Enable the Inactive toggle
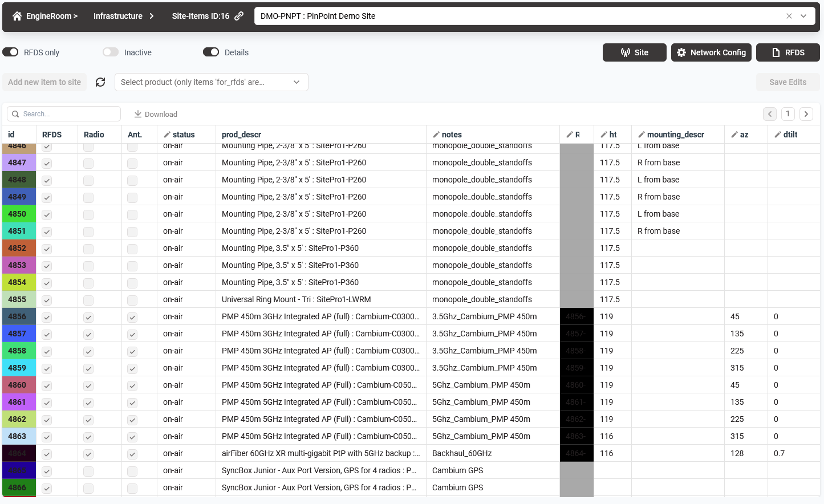Viewport: 824px width, 504px height. coord(111,52)
